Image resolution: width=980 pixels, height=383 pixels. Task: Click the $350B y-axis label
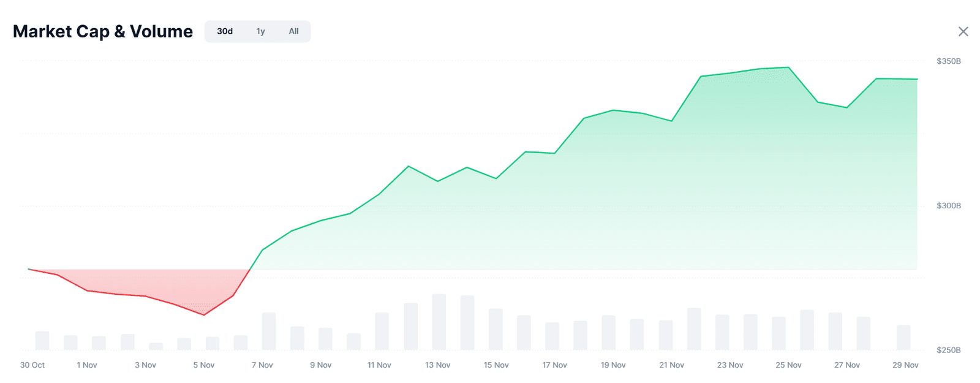(948, 61)
